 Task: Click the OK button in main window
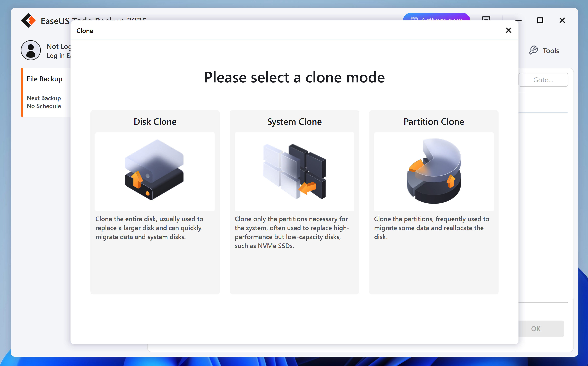(541, 328)
